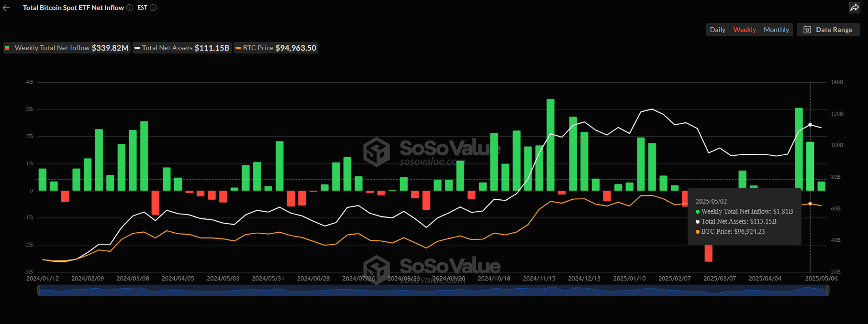Click the info icon next to EST
This screenshot has height=324, width=868.
(153, 8)
